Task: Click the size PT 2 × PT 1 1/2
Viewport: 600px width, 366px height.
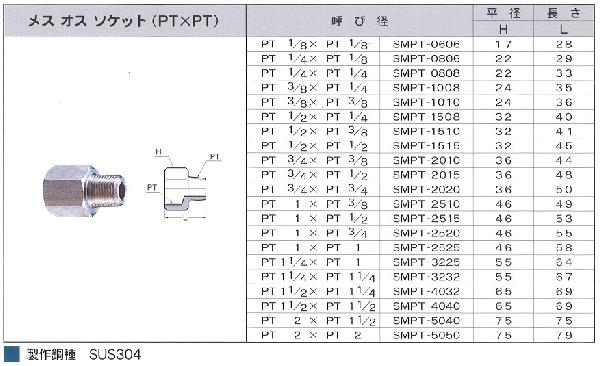Action: click(x=318, y=321)
